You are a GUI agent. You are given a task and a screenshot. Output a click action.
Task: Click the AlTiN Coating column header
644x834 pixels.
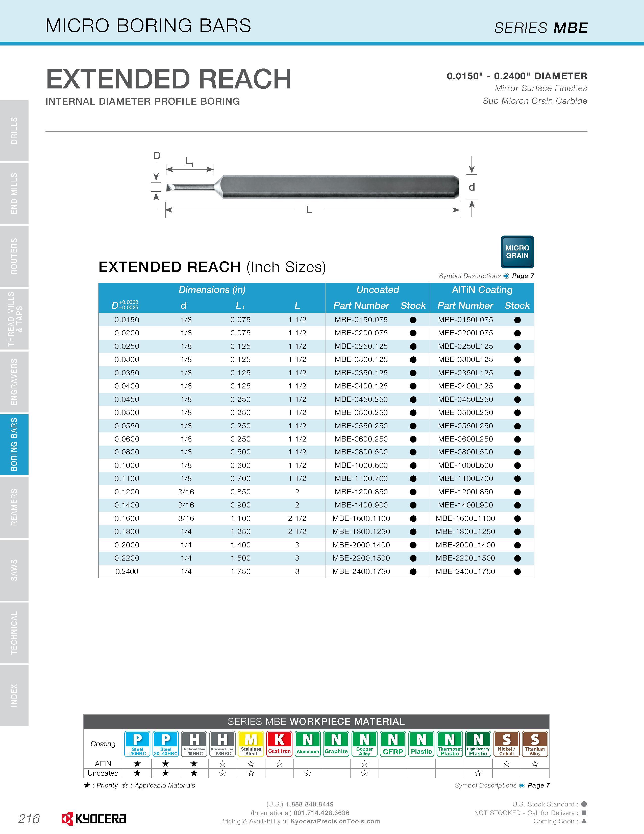pyautogui.click(x=482, y=290)
